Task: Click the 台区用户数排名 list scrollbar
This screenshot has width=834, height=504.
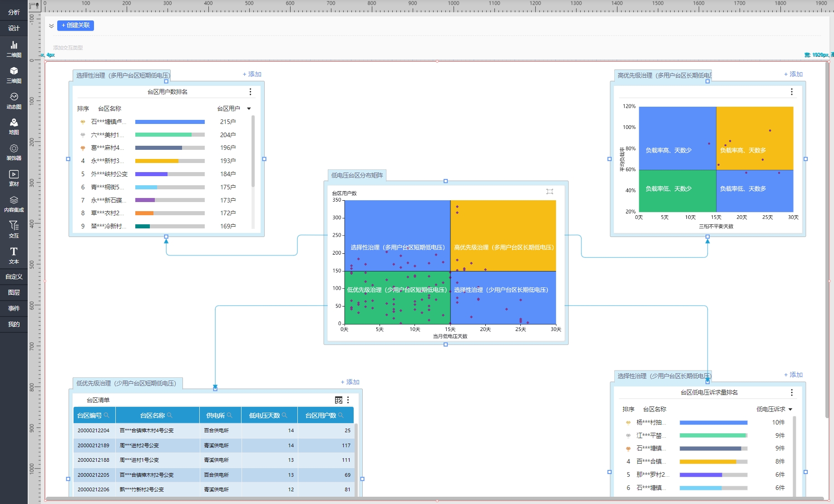Action: (253, 150)
